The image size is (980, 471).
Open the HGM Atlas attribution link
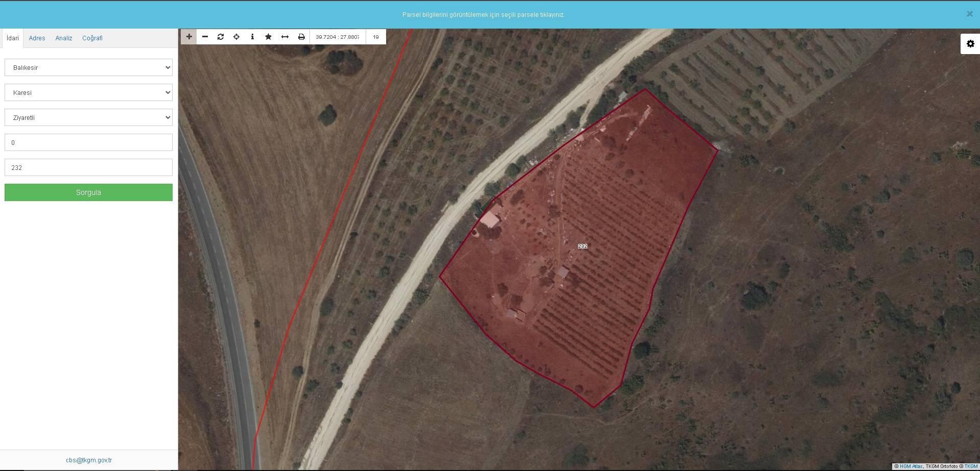point(911,466)
